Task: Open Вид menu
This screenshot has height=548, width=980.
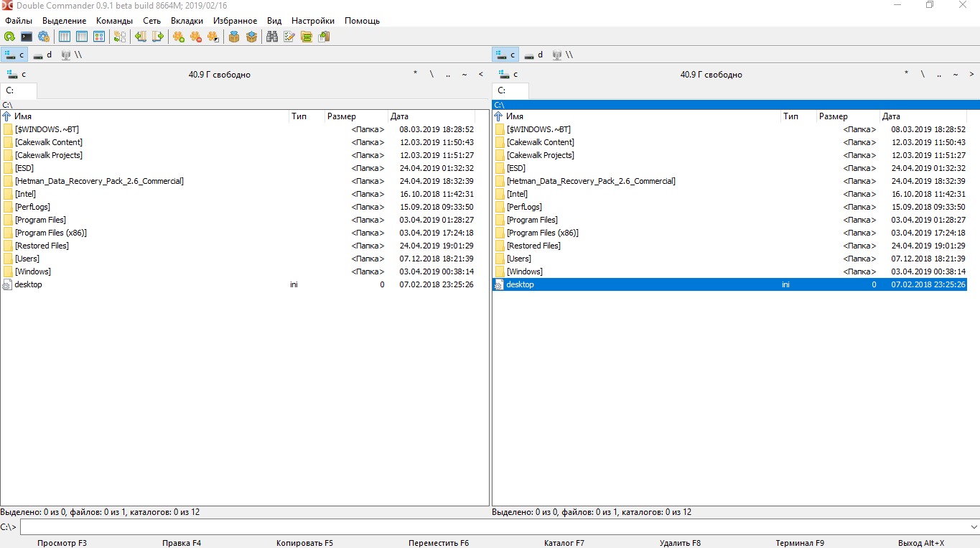Action: (x=274, y=21)
